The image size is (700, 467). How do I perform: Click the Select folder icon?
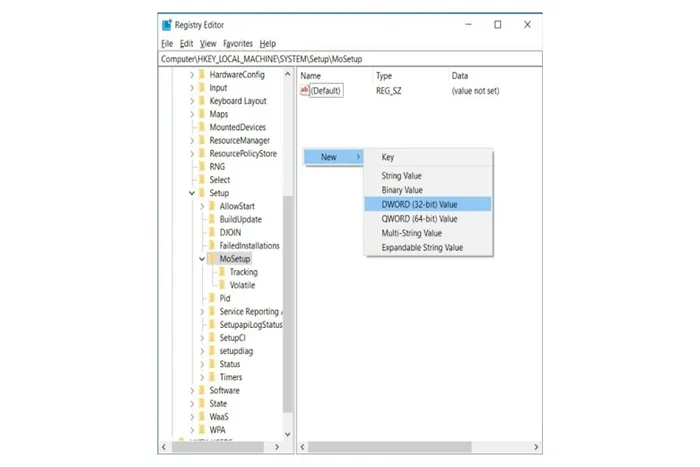pyautogui.click(x=202, y=180)
